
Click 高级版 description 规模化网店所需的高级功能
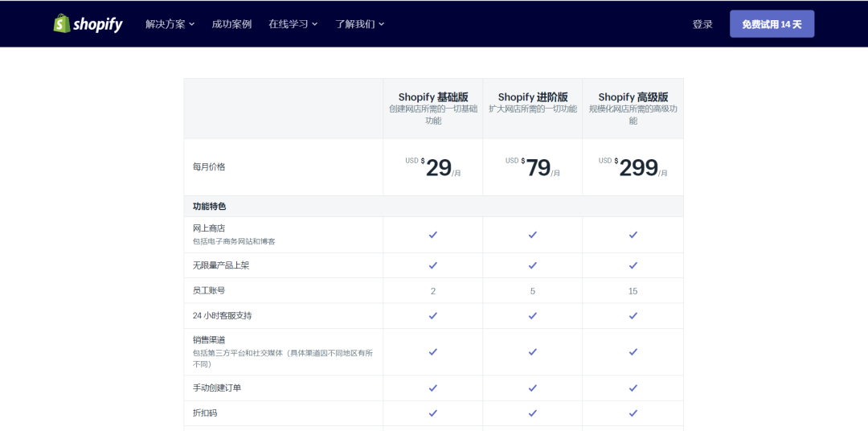pos(633,115)
